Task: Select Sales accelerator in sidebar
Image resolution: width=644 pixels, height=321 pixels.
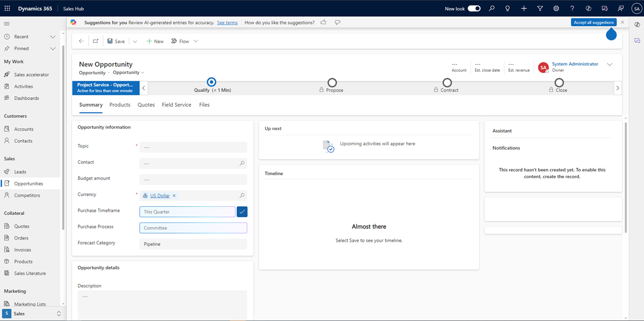Action: click(30, 74)
